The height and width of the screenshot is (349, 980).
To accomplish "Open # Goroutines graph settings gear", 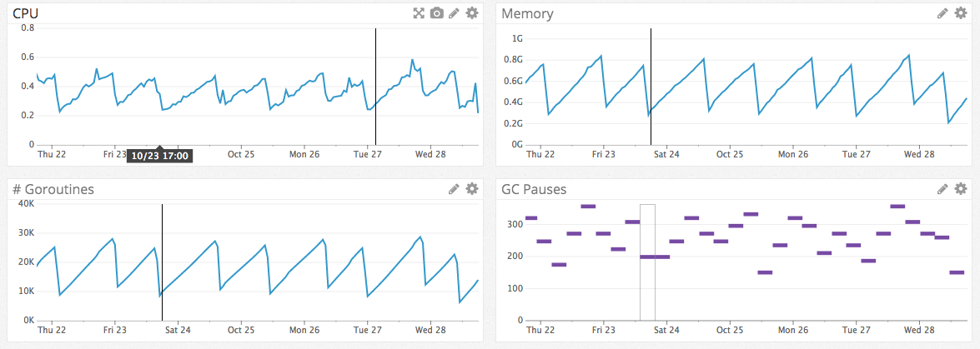I will [x=472, y=188].
